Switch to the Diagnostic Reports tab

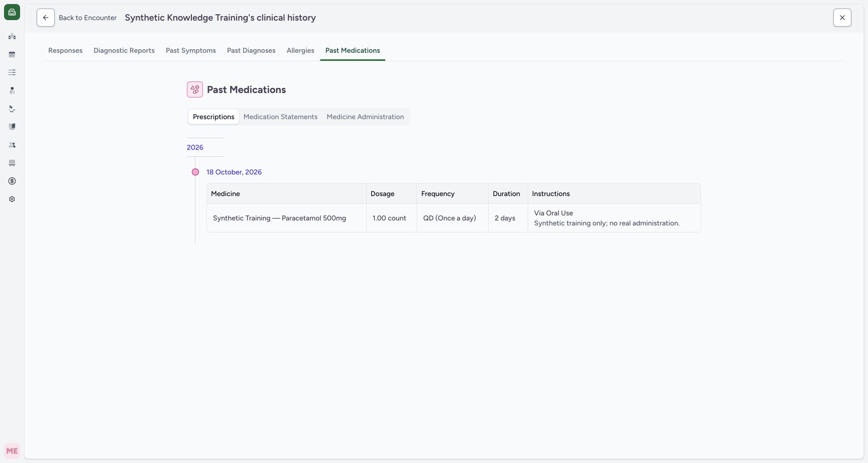(x=124, y=50)
